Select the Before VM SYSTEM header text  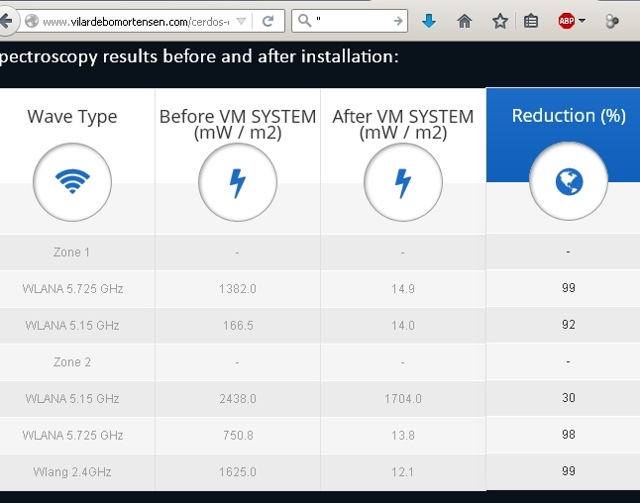238,125
